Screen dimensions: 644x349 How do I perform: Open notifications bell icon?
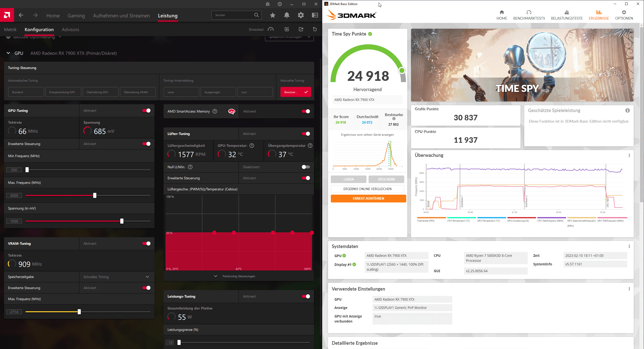point(287,15)
